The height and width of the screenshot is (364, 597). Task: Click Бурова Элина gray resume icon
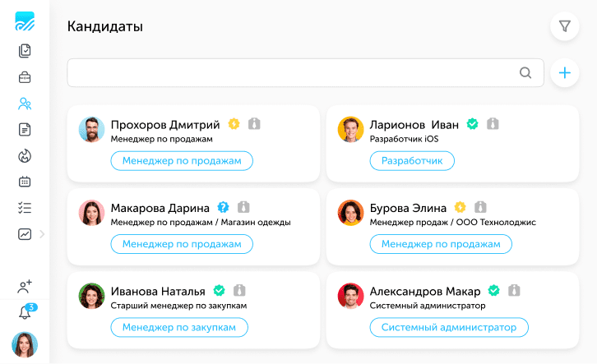pyautogui.click(x=480, y=207)
